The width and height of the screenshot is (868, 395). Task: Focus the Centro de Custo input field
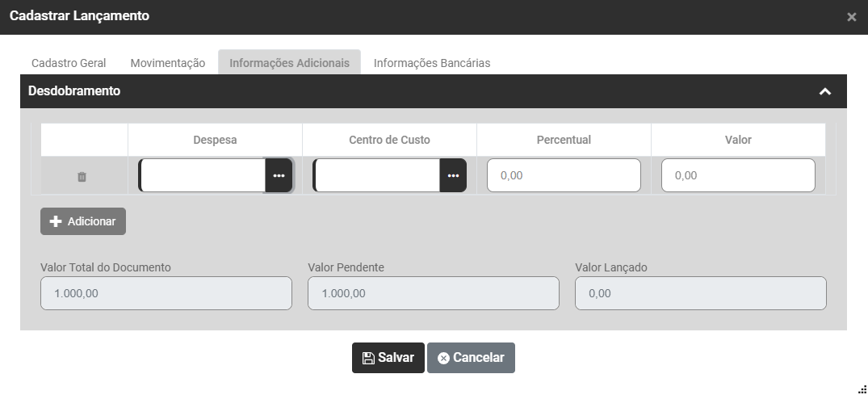[377, 175]
